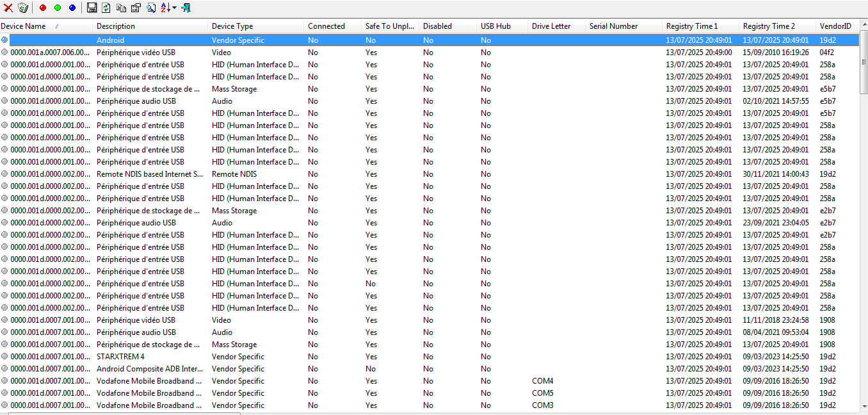This screenshot has height=415, width=868.
Task: Click the status dot of the COM4 Vodafone row
Action: point(5,380)
